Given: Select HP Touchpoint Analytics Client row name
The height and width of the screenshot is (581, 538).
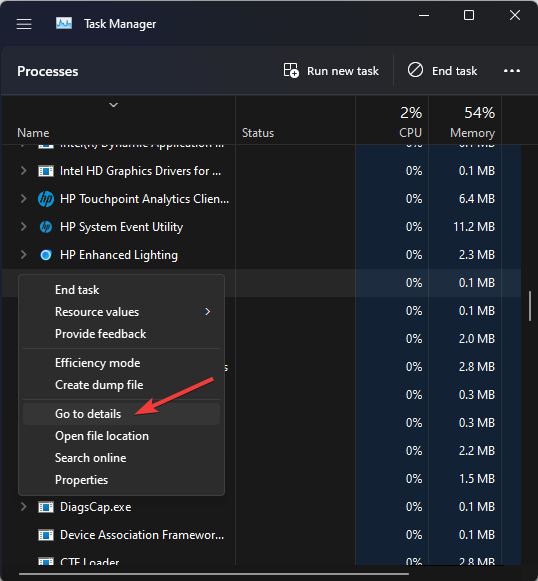Looking at the screenshot, I should [x=145, y=199].
